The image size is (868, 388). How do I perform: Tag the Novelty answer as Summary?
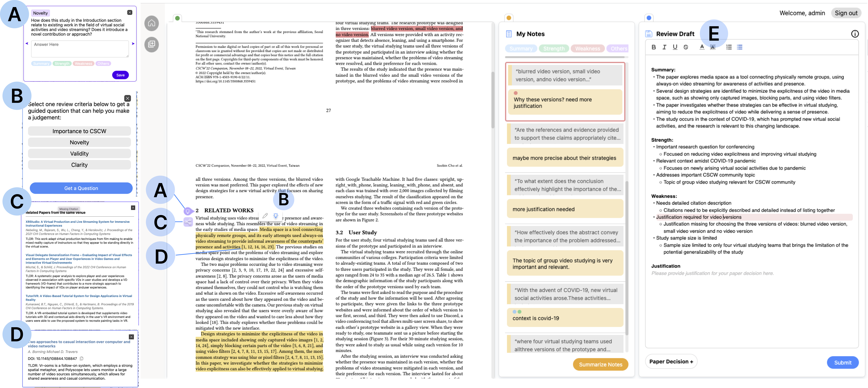[41, 64]
